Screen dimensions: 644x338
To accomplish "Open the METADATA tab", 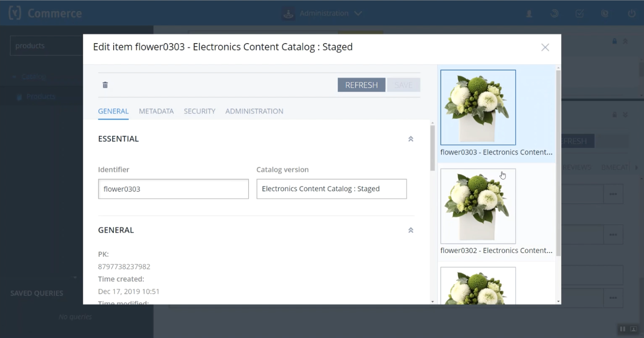I will click(156, 111).
